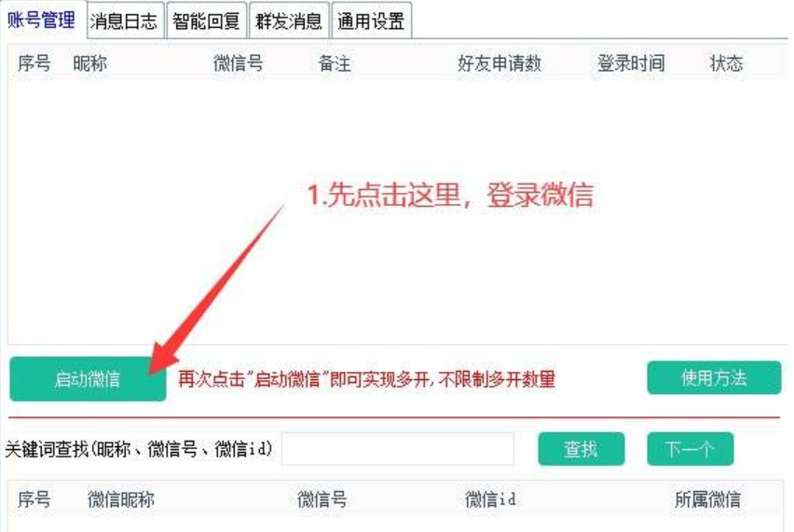
Task: Click the upper table 微信号 column header
Action: point(239,63)
